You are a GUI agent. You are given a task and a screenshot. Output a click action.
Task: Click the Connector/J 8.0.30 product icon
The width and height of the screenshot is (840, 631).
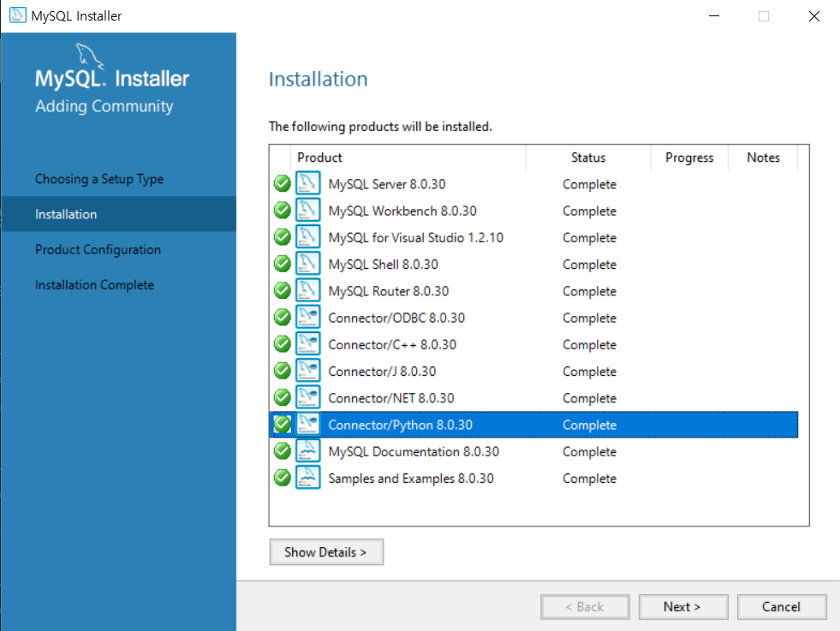coord(308,371)
